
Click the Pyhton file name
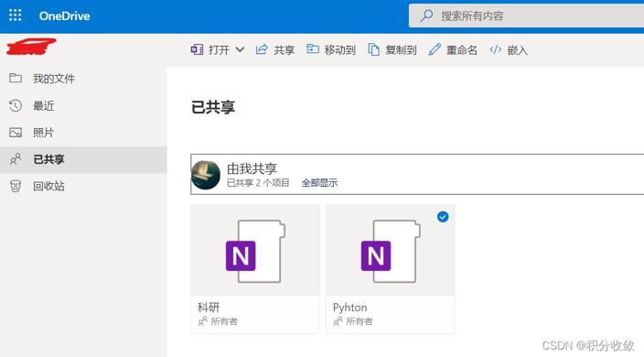[x=350, y=308]
